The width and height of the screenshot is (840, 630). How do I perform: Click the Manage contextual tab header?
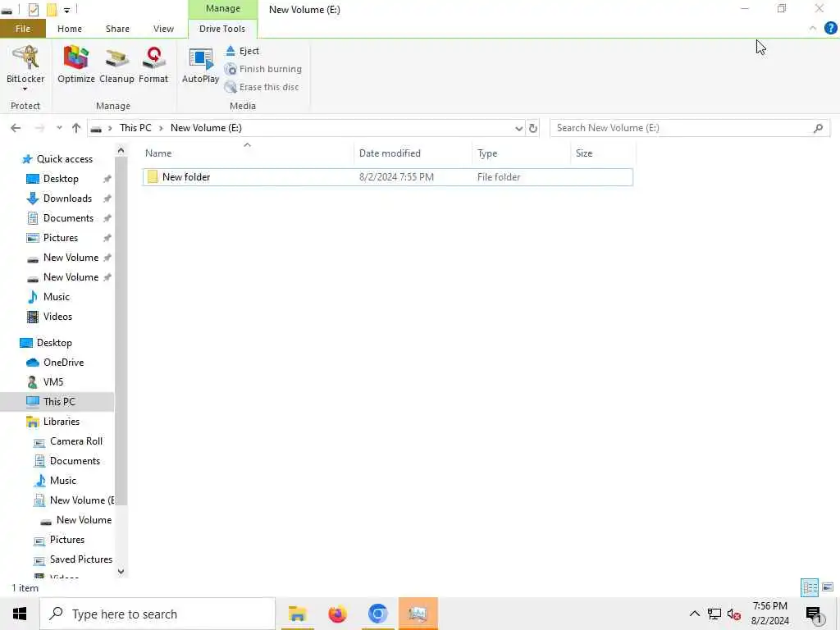[x=223, y=9]
